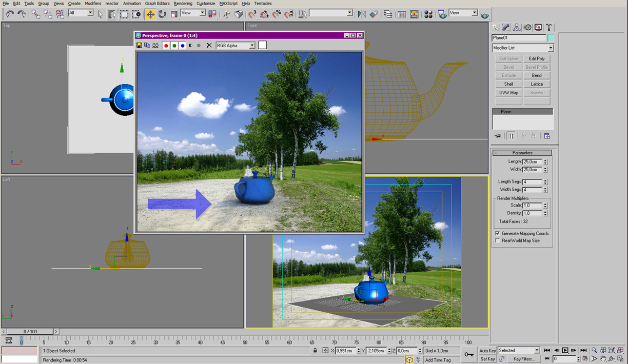Enable Generate Mapping Coords checkbox

tap(498, 233)
